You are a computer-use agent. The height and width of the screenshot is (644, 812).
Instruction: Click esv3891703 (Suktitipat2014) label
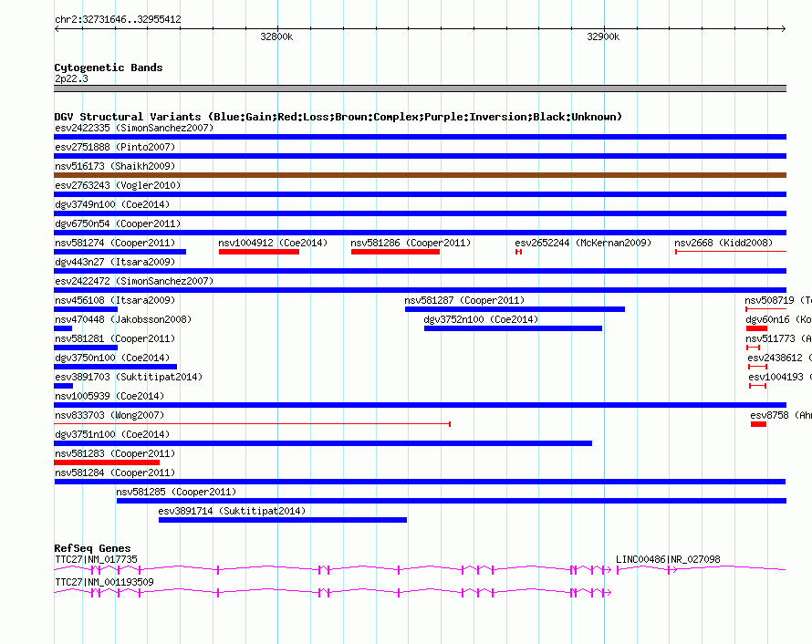129,377
